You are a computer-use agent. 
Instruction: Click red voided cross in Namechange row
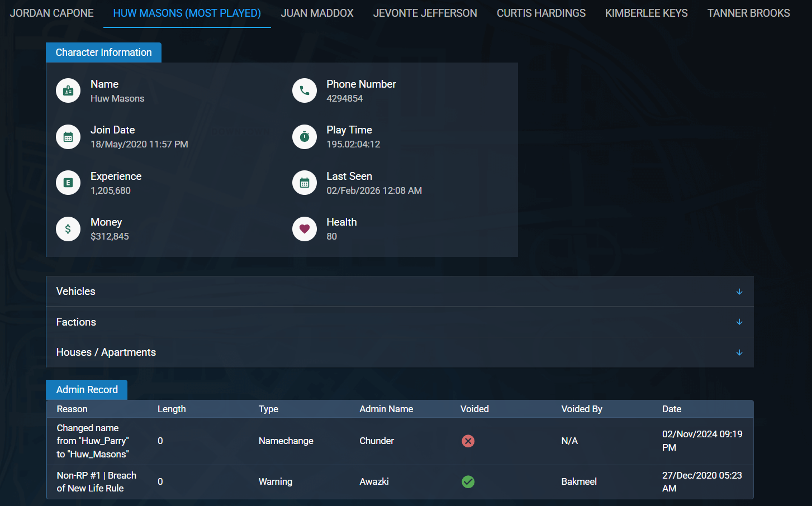pos(468,441)
